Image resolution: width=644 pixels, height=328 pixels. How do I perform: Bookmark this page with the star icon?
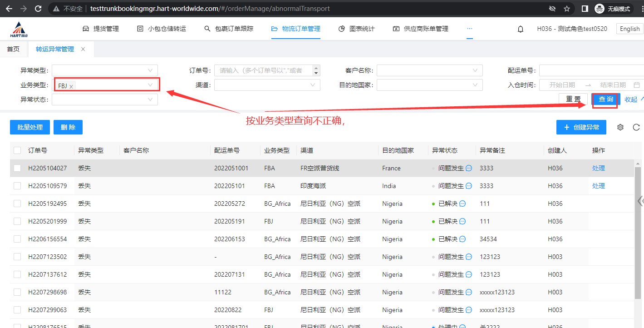(567, 9)
